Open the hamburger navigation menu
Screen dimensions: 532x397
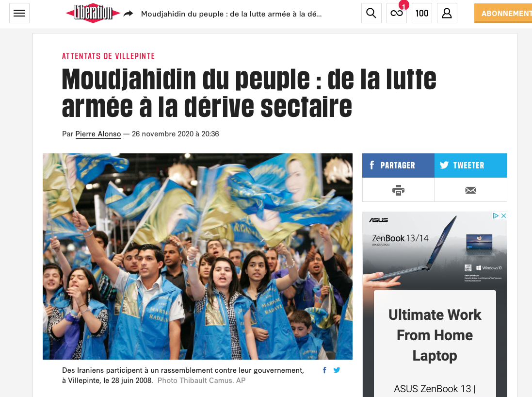[19, 13]
